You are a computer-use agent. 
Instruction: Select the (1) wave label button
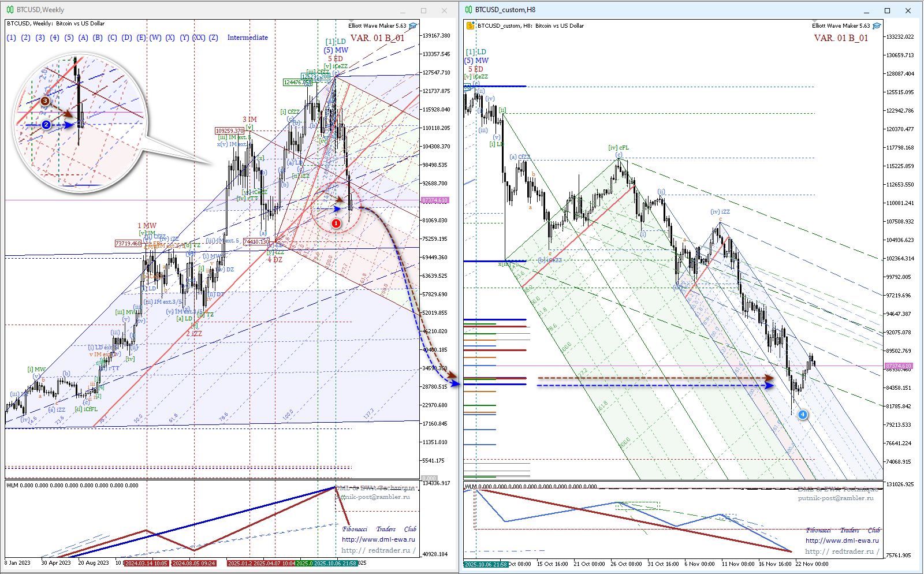coord(12,38)
